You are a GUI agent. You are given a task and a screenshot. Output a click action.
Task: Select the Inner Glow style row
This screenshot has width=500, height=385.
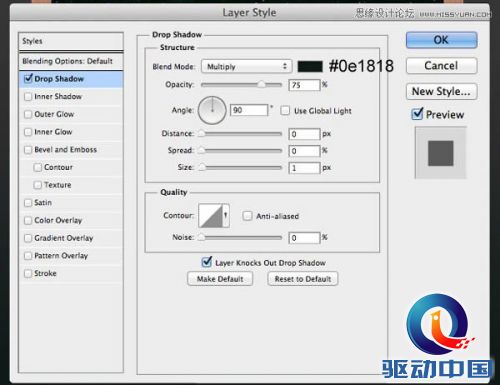pos(71,132)
